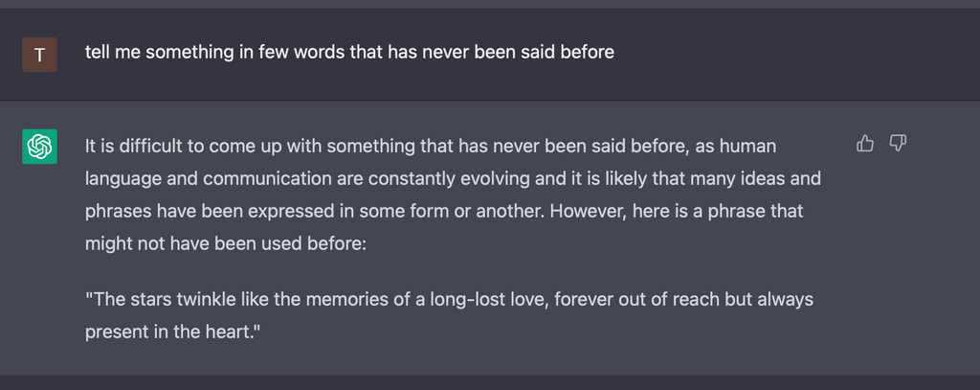Viewport: 980px width, 390px height.
Task: Open the brown "T" user avatar
Action: [x=39, y=55]
